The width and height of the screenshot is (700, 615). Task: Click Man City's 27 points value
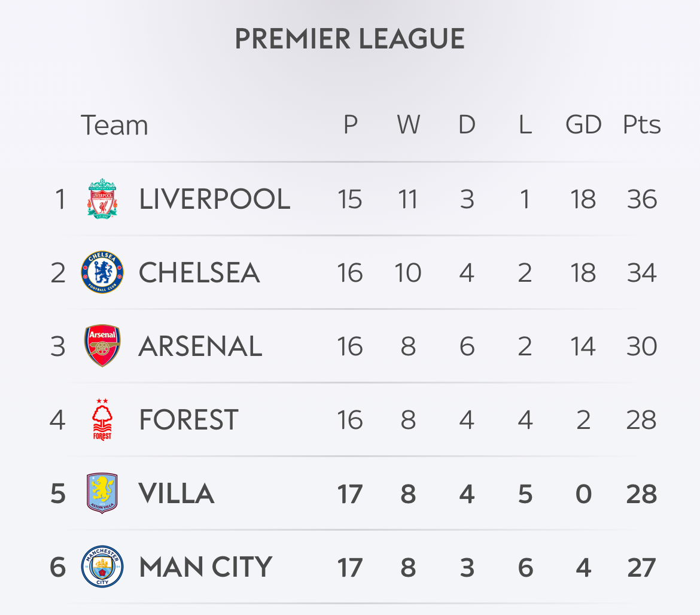(x=641, y=567)
